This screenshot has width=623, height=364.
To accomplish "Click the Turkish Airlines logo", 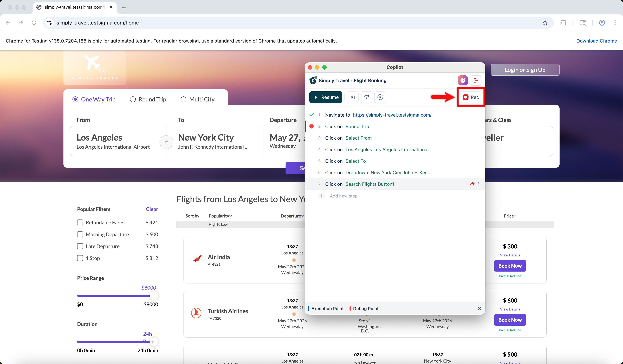I will click(196, 313).
